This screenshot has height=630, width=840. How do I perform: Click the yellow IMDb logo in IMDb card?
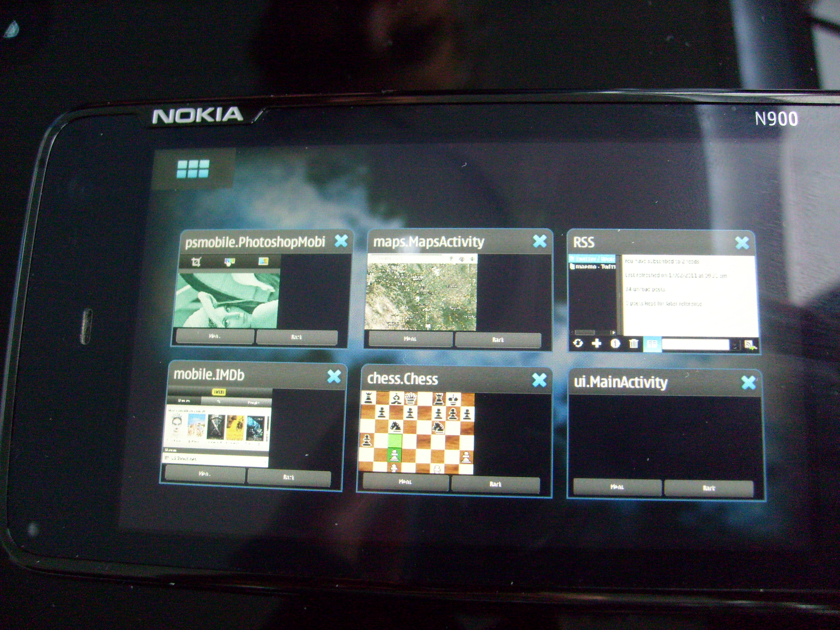coord(219,392)
